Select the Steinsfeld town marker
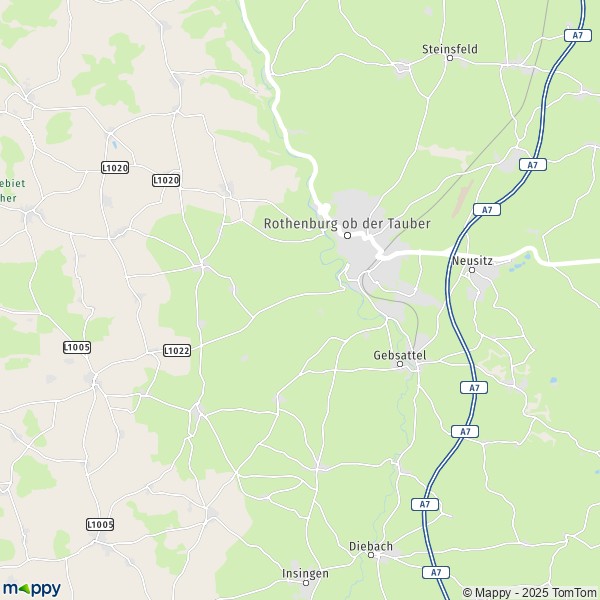Image resolution: width=600 pixels, height=600 pixels. point(450,58)
